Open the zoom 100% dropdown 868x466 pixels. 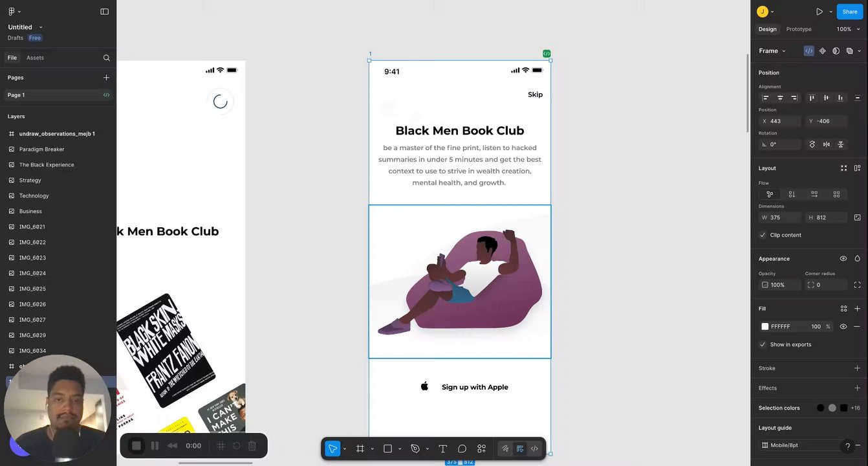click(848, 29)
